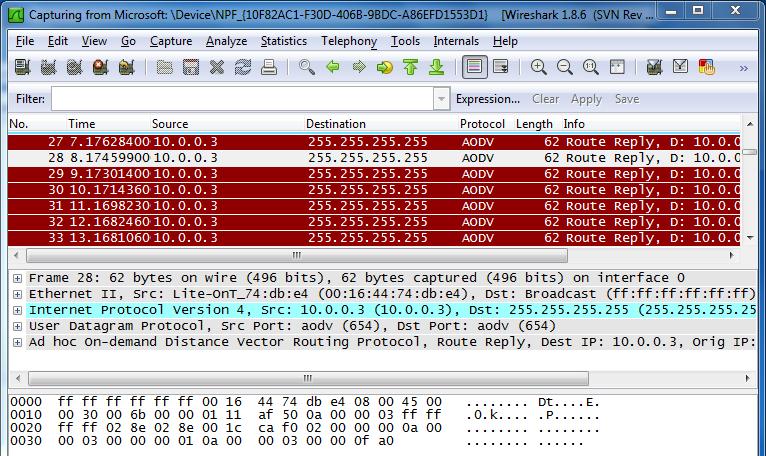
Task: Sort by the Length column header
Action: pyautogui.click(x=534, y=124)
